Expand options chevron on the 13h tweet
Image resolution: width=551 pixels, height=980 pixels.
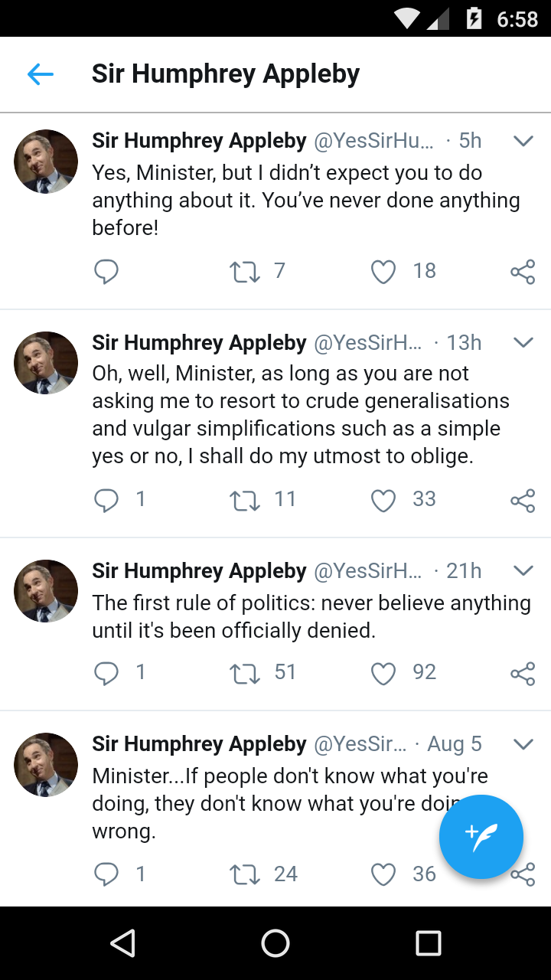[x=523, y=342]
